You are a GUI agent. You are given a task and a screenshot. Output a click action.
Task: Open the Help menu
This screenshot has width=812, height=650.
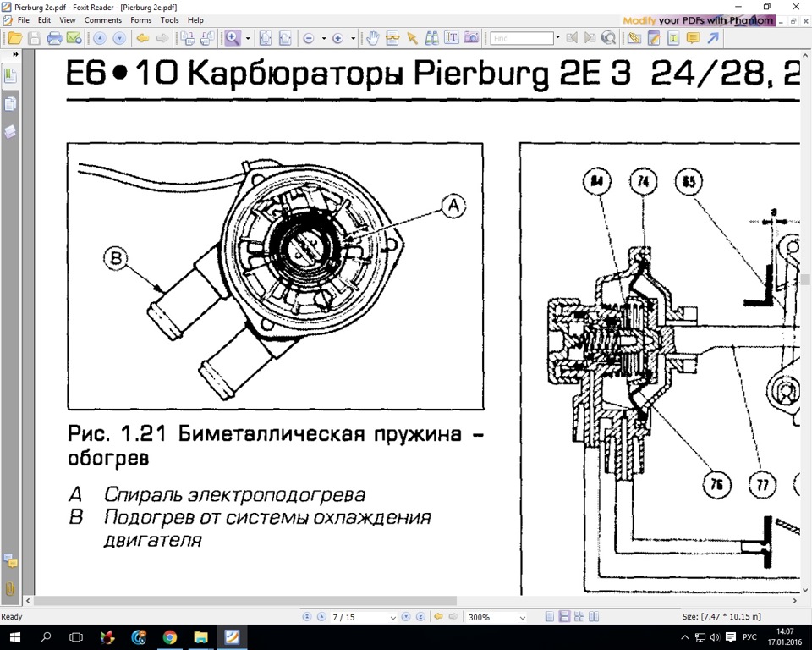(x=195, y=20)
